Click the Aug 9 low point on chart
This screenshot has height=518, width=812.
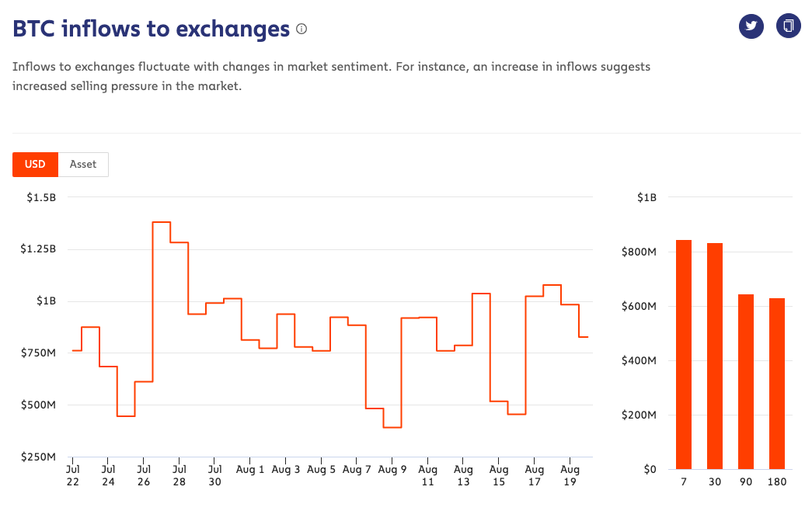[x=392, y=427]
